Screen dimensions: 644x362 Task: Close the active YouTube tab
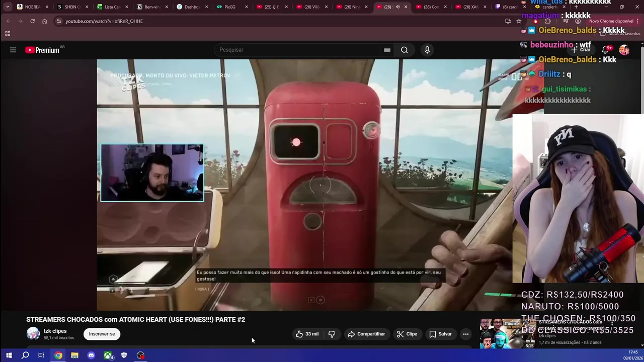click(x=406, y=7)
